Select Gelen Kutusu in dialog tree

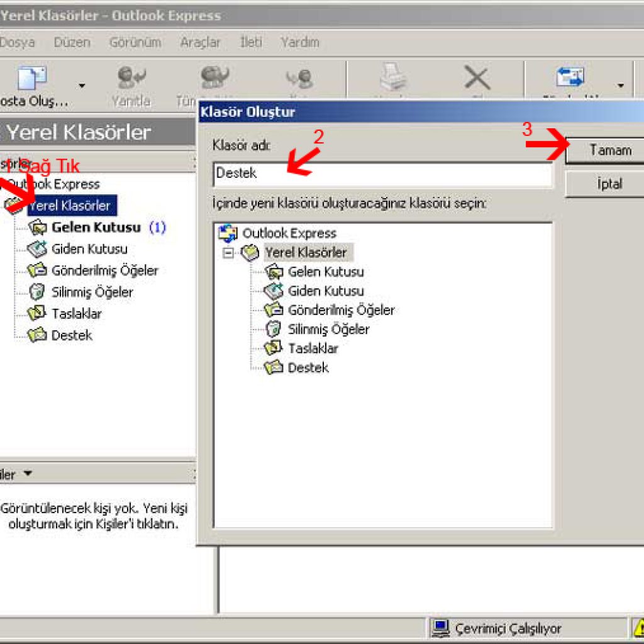point(326,272)
